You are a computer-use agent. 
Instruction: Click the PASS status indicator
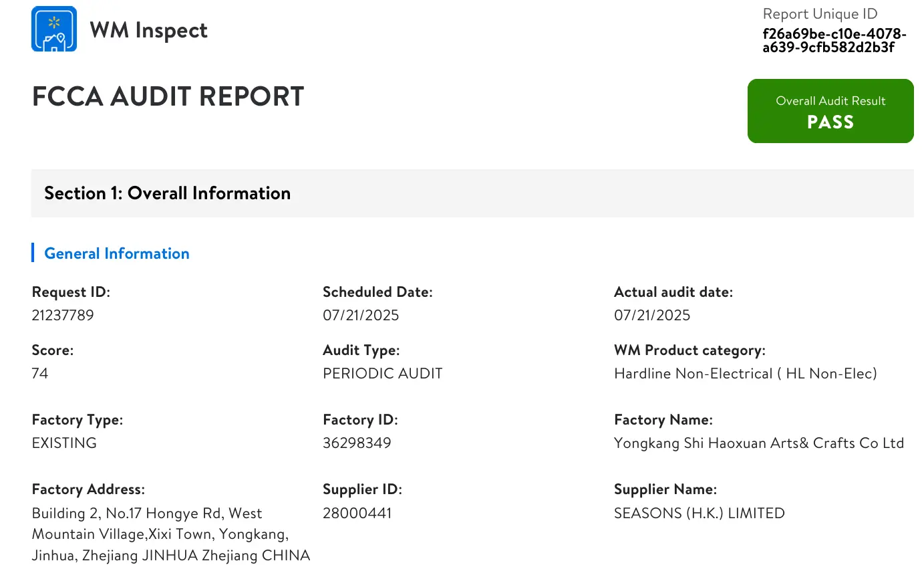click(830, 122)
